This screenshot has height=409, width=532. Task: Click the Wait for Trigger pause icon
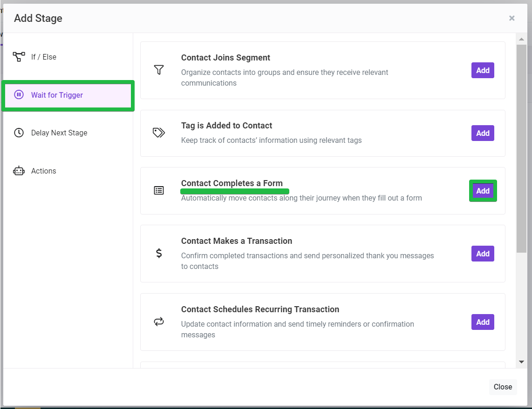19,94
